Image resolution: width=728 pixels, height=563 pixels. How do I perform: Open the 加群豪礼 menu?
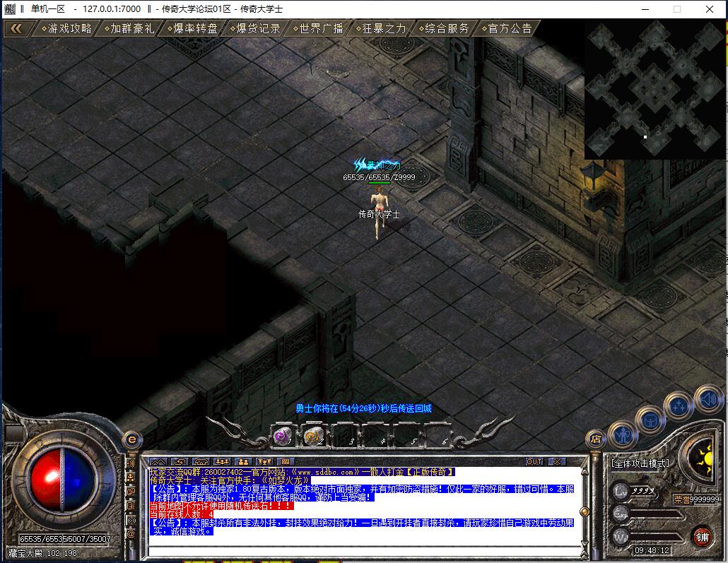tap(129, 29)
